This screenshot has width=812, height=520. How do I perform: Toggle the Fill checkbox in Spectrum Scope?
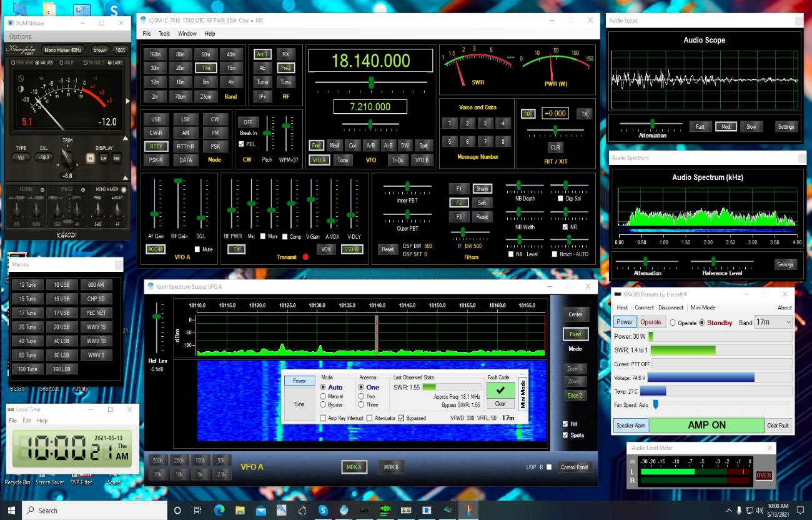click(566, 424)
